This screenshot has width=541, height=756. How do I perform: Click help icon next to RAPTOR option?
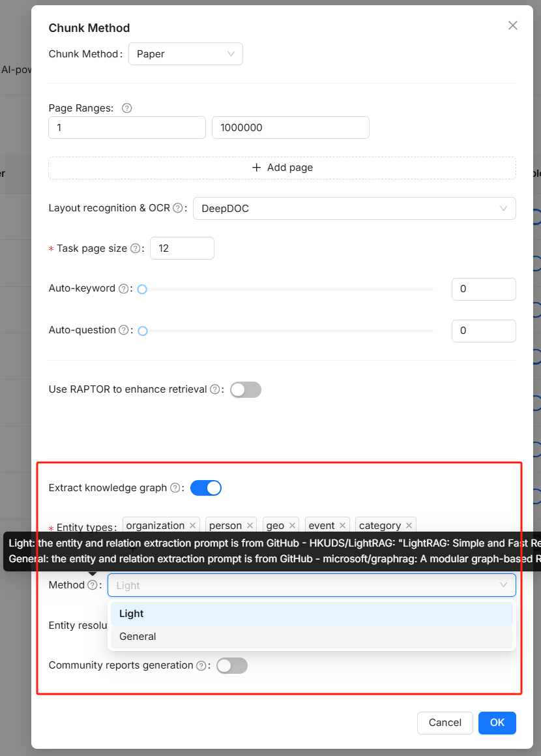215,389
